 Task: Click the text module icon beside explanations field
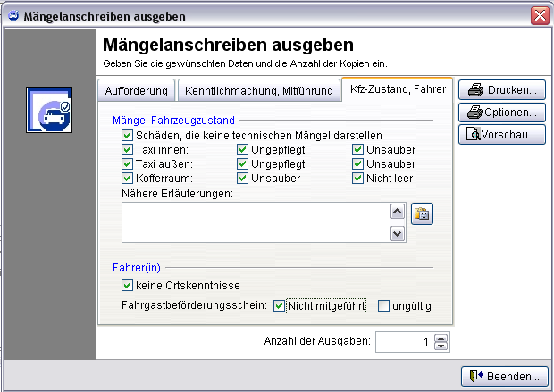pyautogui.click(x=422, y=213)
